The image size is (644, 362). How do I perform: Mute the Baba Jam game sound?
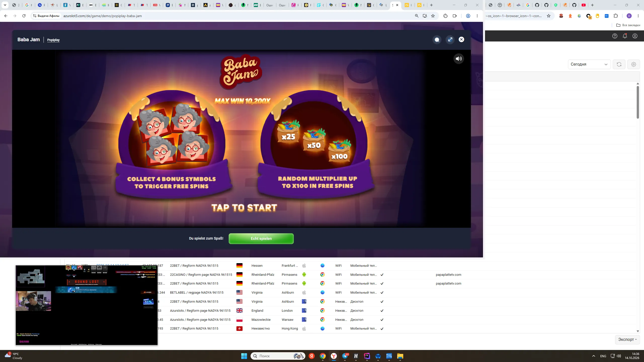pyautogui.click(x=459, y=59)
